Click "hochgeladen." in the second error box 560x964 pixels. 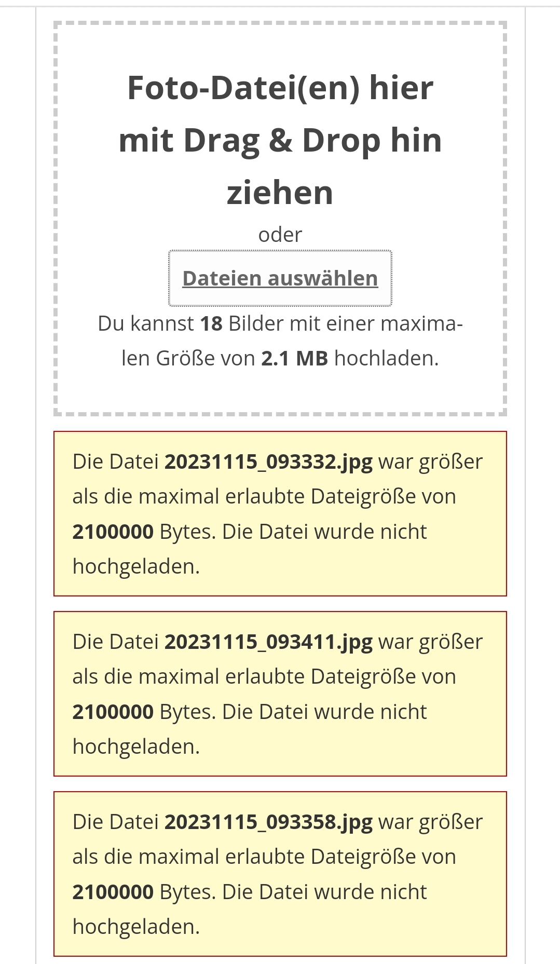[x=136, y=746]
